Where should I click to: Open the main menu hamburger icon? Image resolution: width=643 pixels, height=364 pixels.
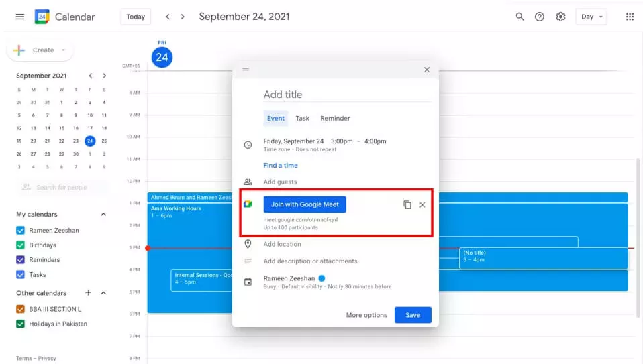tap(20, 17)
